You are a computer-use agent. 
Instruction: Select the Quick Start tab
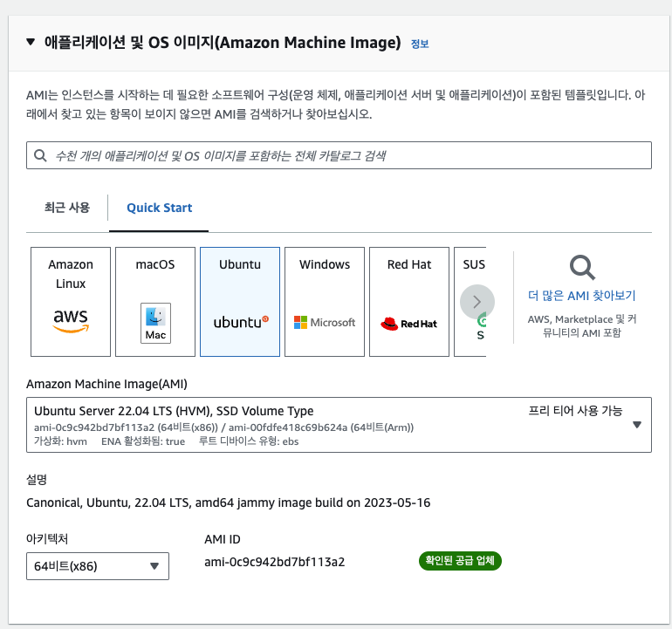[x=159, y=208]
